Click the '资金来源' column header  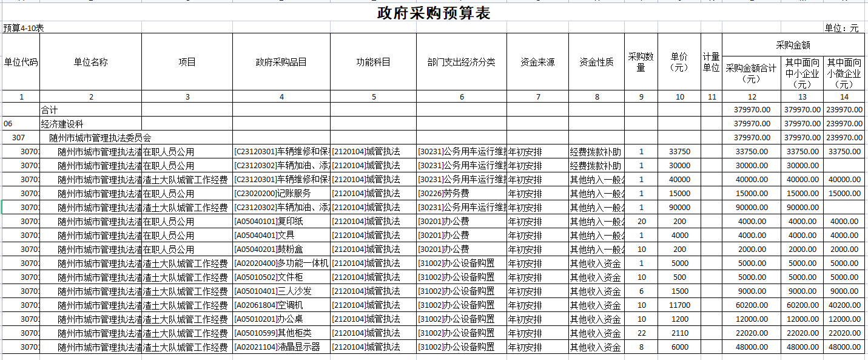point(538,62)
